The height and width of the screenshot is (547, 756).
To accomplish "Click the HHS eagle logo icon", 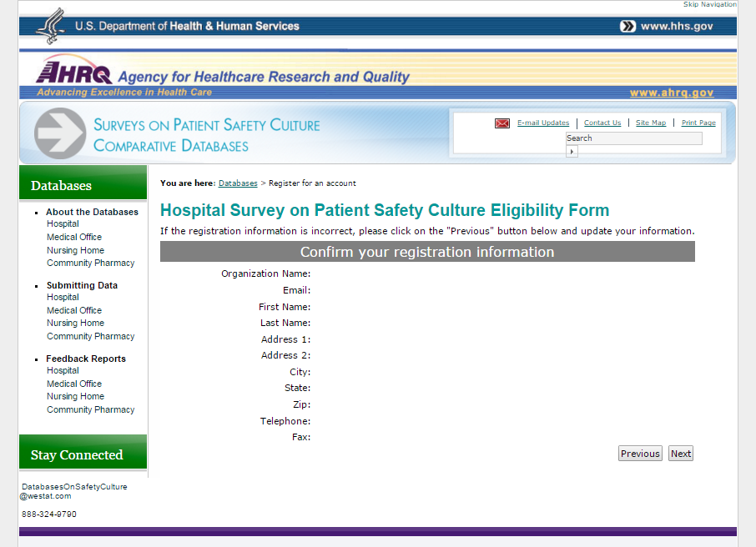I will coord(52,26).
